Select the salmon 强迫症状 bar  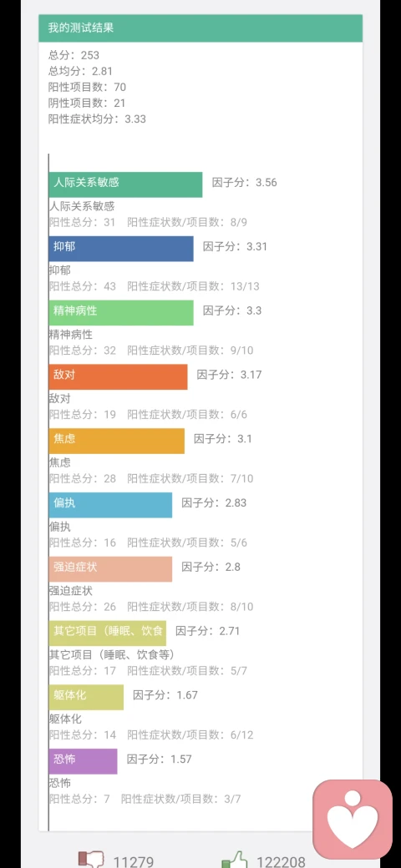click(110, 569)
